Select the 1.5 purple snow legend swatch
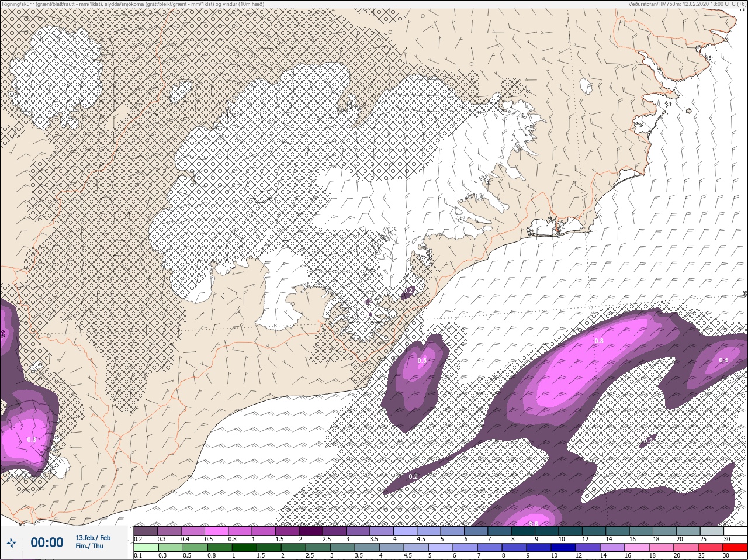The image size is (748, 560). [287, 531]
